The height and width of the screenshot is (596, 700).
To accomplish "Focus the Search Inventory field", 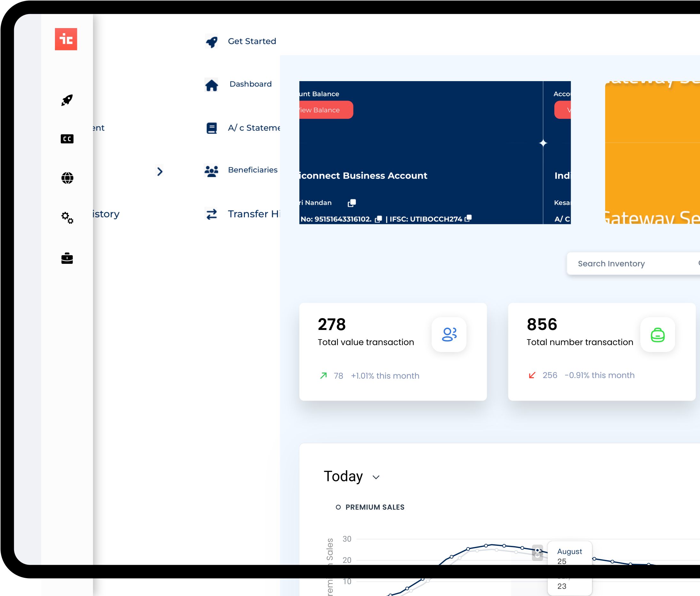I will pyautogui.click(x=634, y=264).
